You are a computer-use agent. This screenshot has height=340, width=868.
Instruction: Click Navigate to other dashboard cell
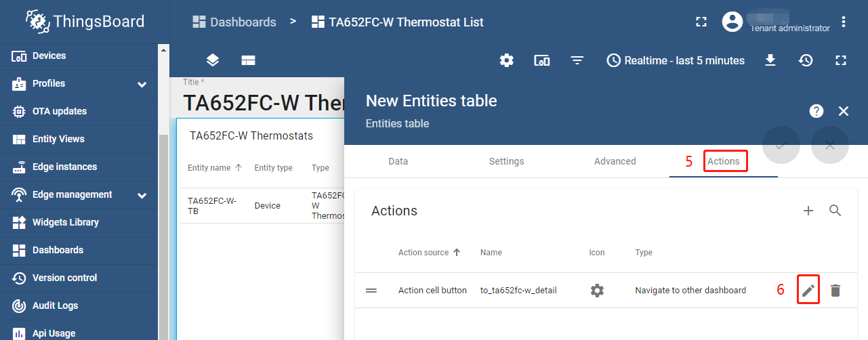click(x=690, y=291)
